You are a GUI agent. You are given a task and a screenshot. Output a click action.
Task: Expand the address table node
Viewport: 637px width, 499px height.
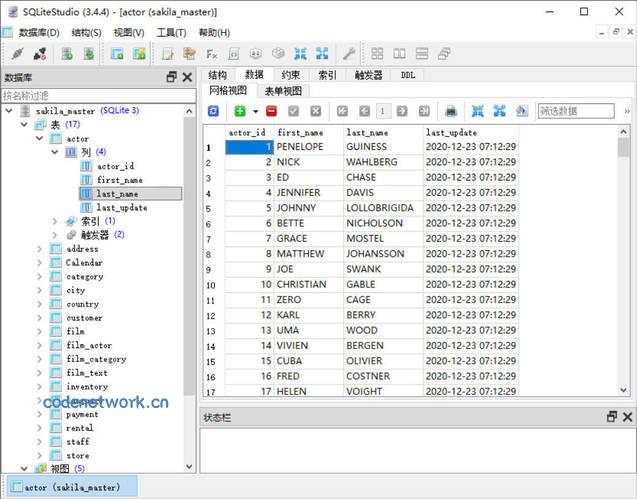41,249
